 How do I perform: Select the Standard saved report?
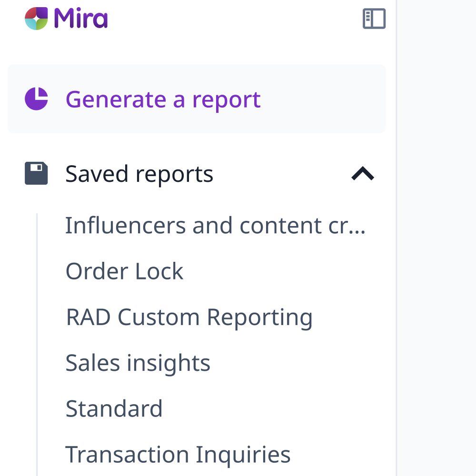click(x=114, y=409)
